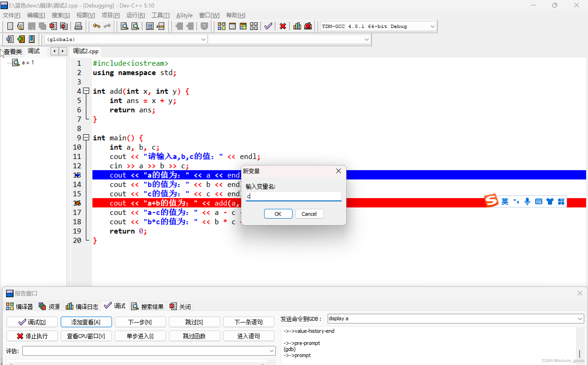Click the 下一步[N] debug button
The width and height of the screenshot is (588, 365).
pos(140,322)
